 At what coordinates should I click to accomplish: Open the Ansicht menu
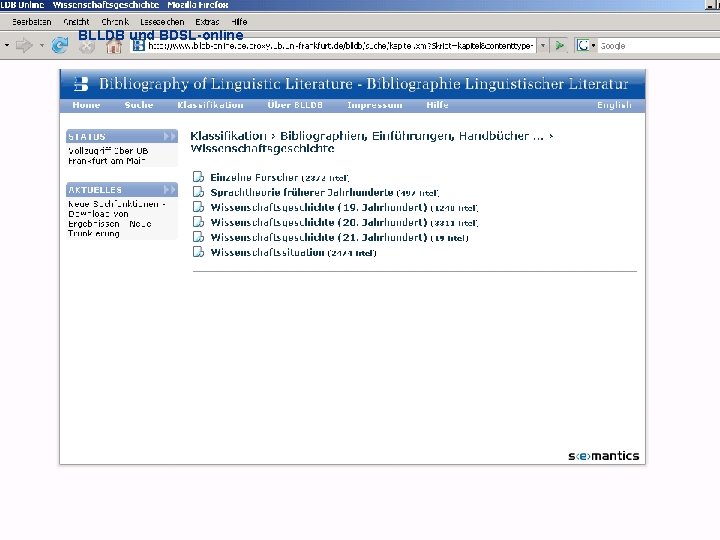coord(76,22)
